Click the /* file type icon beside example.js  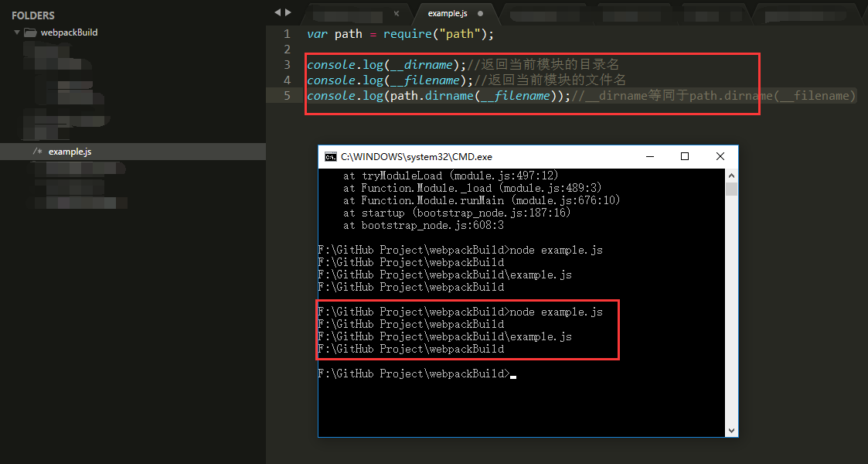pyautogui.click(x=37, y=152)
